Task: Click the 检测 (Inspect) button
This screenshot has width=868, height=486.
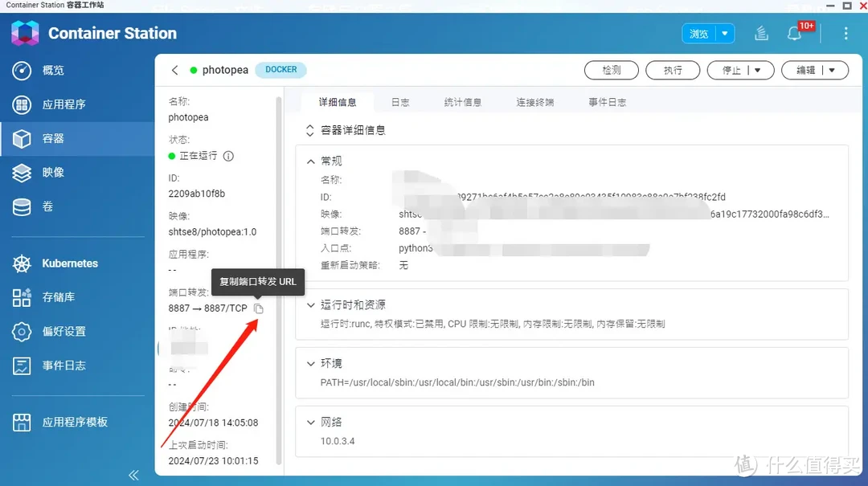Action: (x=611, y=70)
